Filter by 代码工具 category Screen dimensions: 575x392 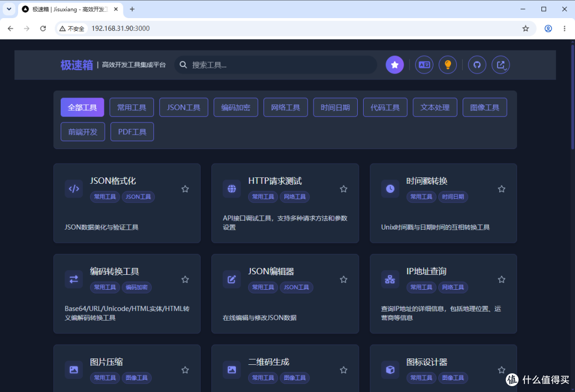coord(385,108)
